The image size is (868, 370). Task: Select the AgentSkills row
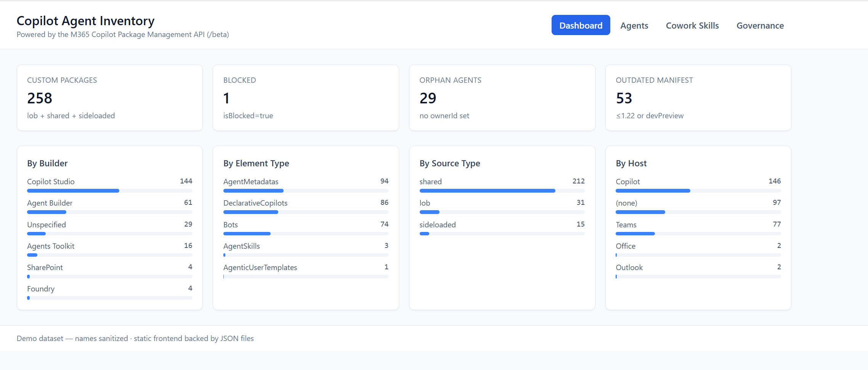pyautogui.click(x=306, y=249)
